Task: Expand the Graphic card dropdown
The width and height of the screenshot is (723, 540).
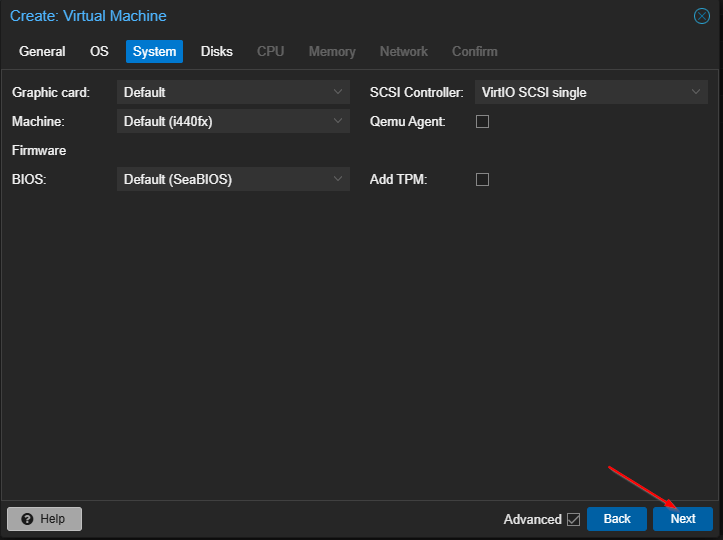Action: click(x=233, y=92)
